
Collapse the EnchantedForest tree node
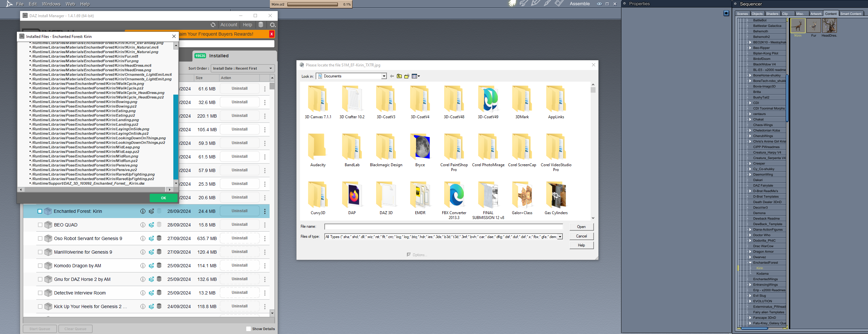tap(750, 262)
